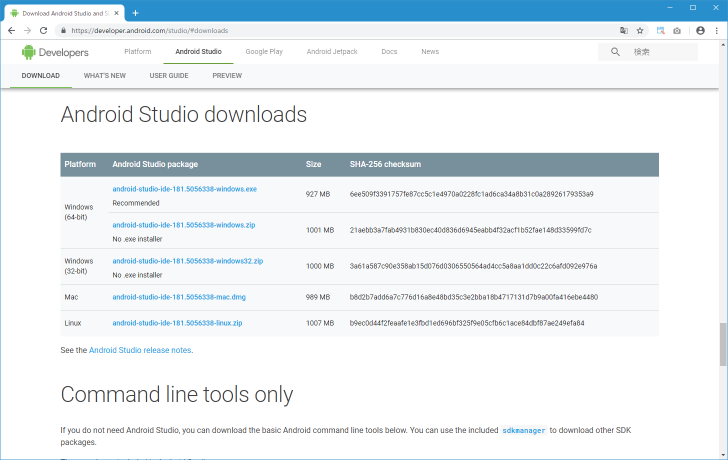Click the 1007 MB size cell
This screenshot has height=460, width=728.
(x=320, y=323)
